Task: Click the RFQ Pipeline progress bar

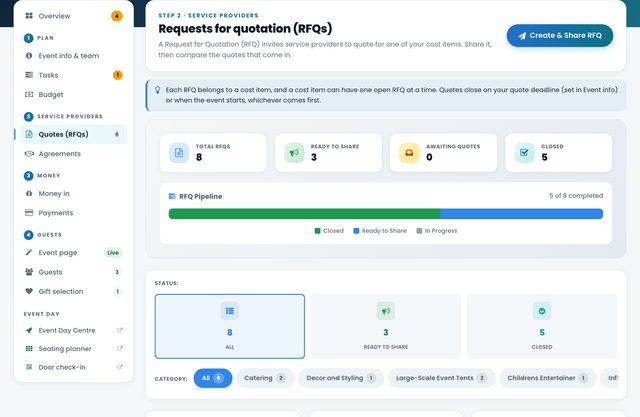Action: coord(386,214)
